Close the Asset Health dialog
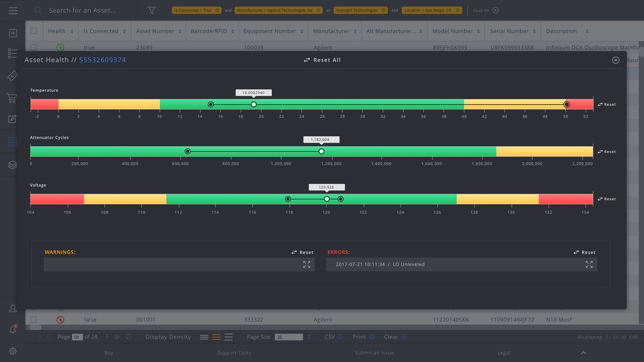This screenshot has height=362, width=644. (616, 60)
